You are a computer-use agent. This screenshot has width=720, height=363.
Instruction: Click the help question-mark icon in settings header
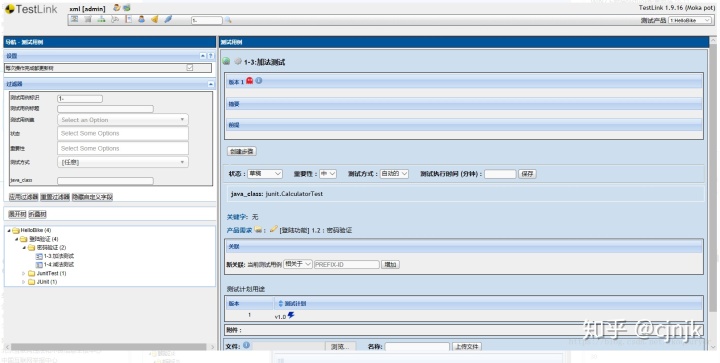coord(211,56)
